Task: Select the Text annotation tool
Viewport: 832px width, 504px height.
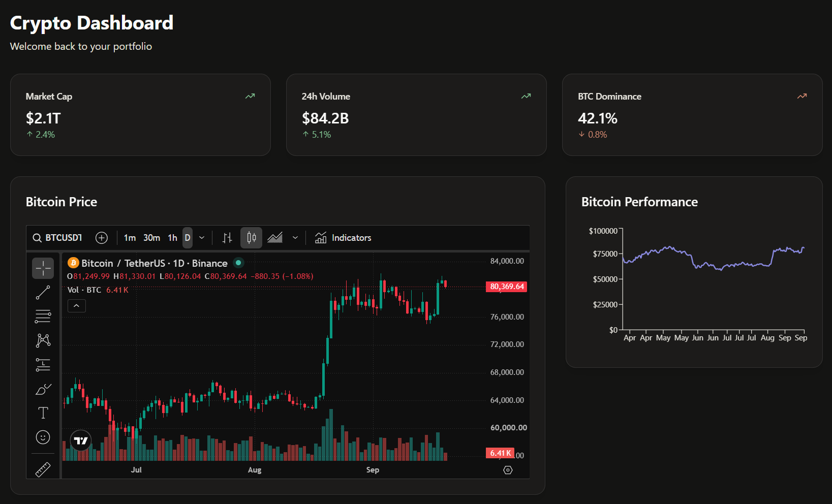Action: (x=43, y=413)
